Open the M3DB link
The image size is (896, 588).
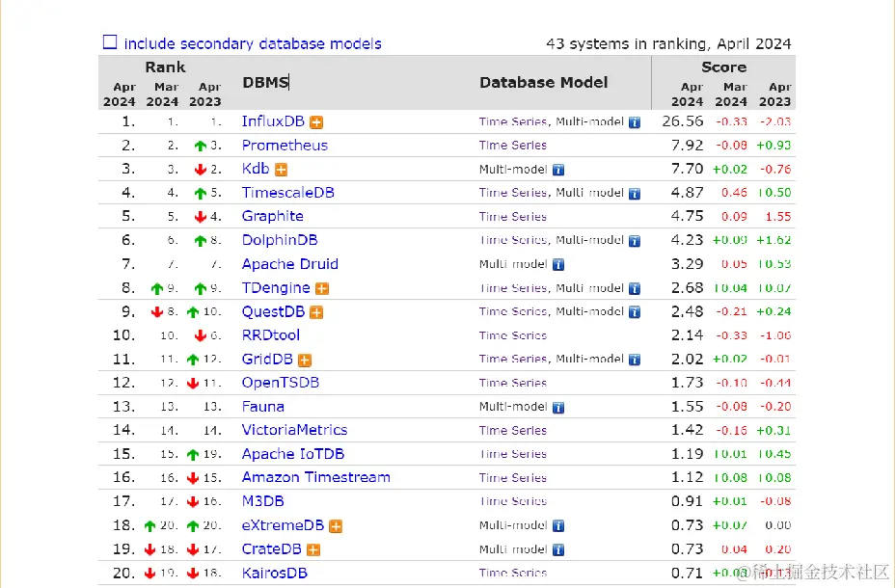pyautogui.click(x=263, y=501)
